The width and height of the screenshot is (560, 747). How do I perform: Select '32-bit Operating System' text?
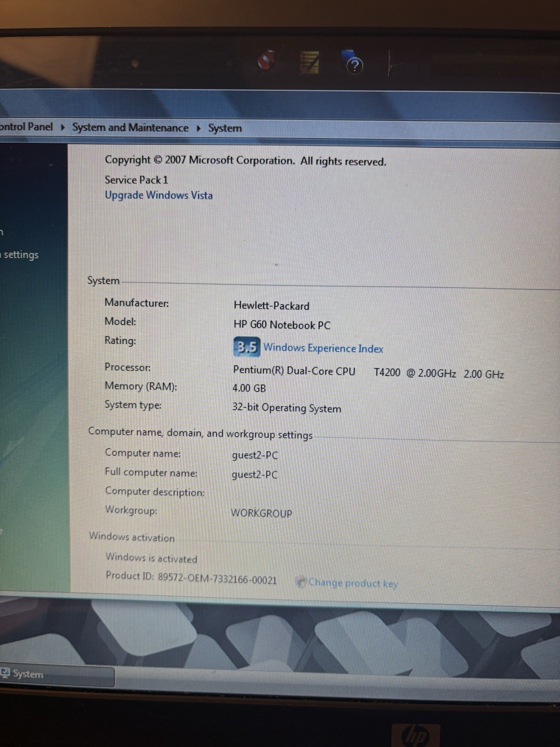coord(287,408)
